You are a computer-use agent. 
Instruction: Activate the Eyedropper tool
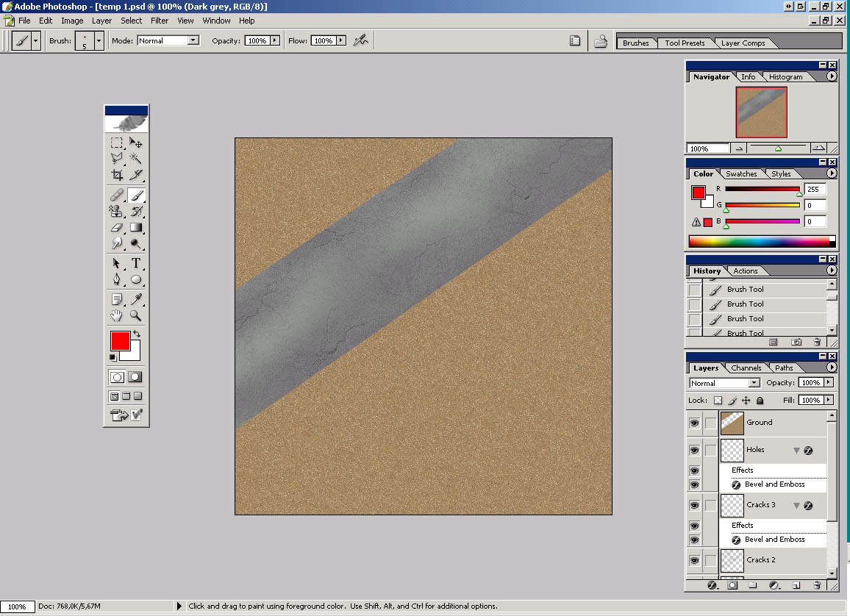[x=136, y=298]
